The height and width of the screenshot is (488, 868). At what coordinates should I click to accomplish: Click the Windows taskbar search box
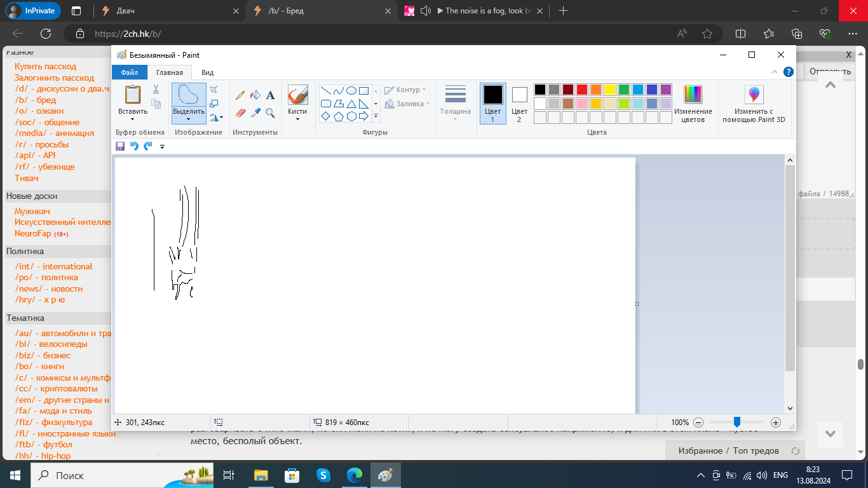121,475
